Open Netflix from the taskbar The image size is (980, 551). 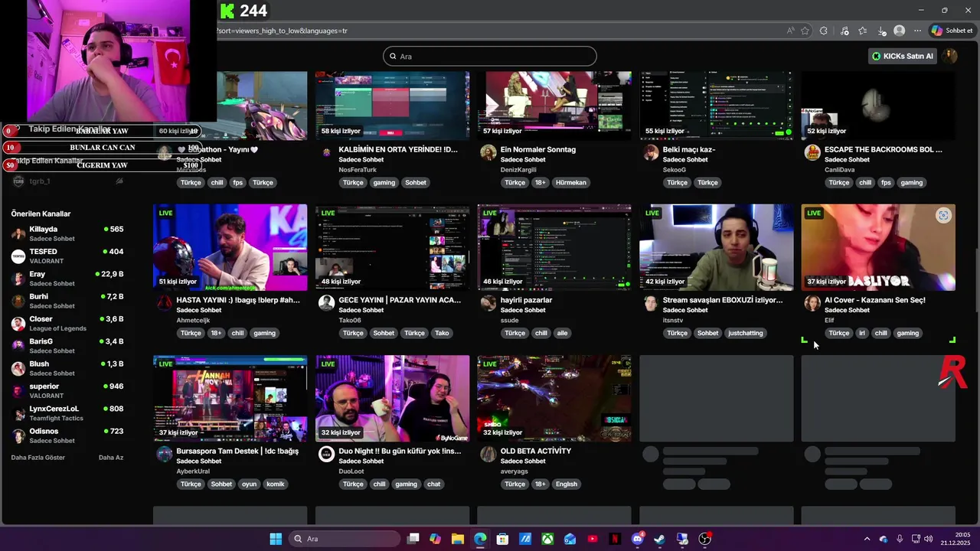click(x=615, y=539)
